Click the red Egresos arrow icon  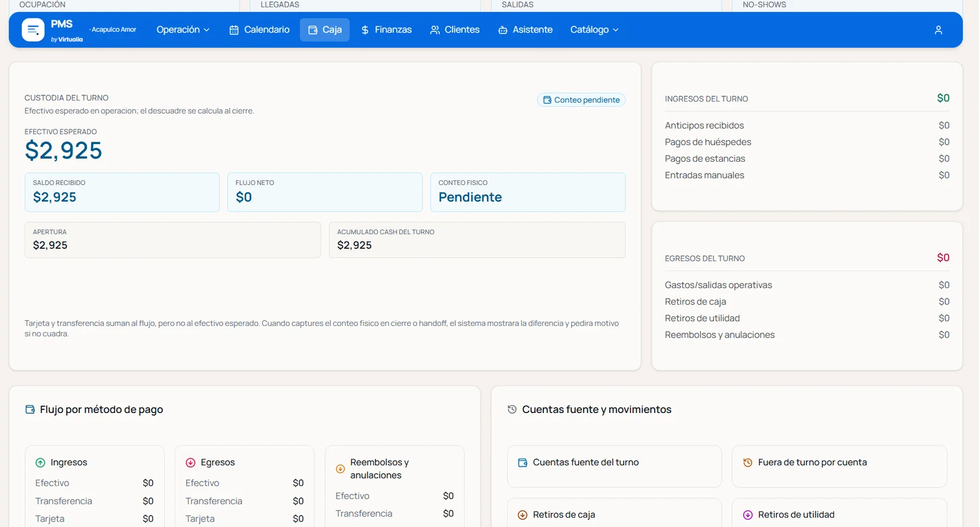click(x=190, y=463)
